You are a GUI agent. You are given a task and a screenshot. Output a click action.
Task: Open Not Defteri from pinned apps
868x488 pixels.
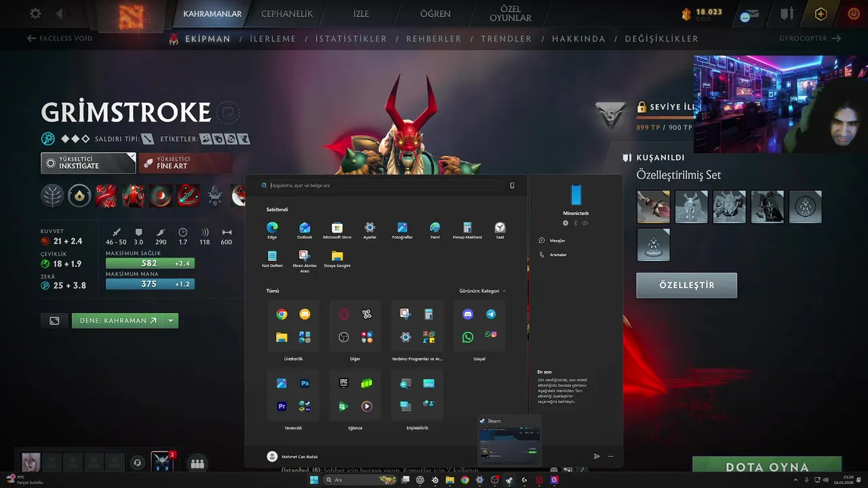(x=272, y=259)
